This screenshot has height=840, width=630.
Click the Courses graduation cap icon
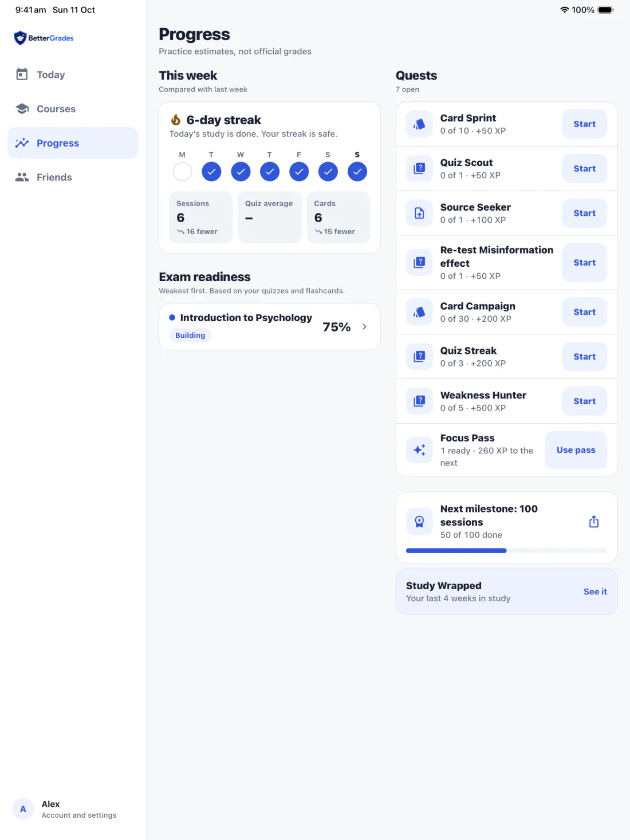(22, 109)
